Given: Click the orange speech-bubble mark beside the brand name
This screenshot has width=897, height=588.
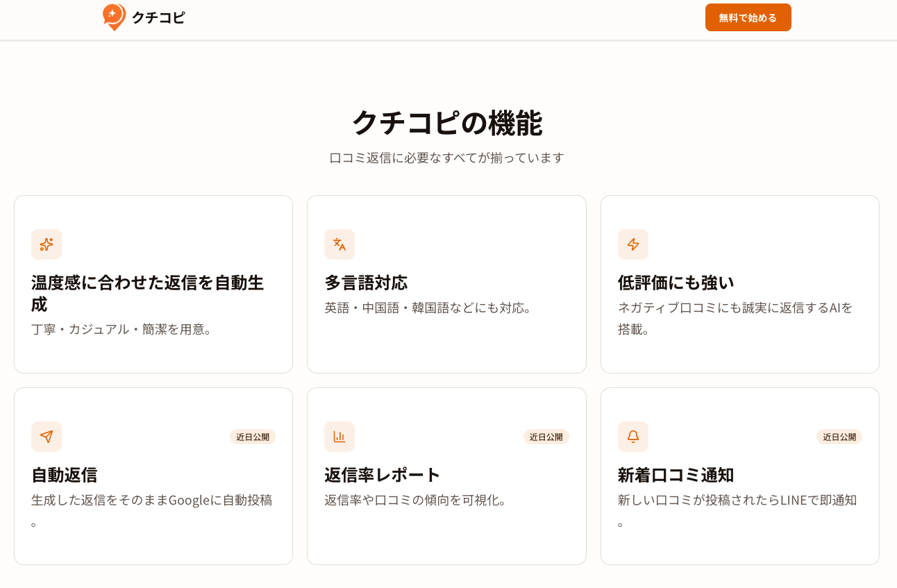Looking at the screenshot, I should (114, 17).
